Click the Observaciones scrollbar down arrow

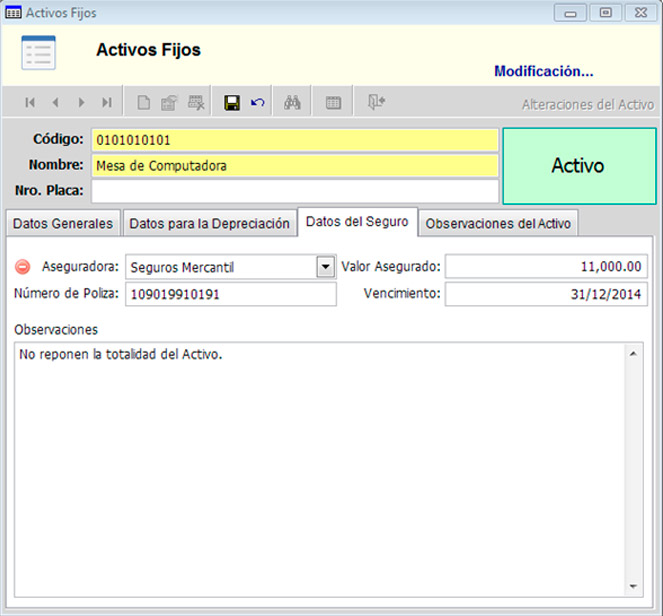tap(634, 587)
